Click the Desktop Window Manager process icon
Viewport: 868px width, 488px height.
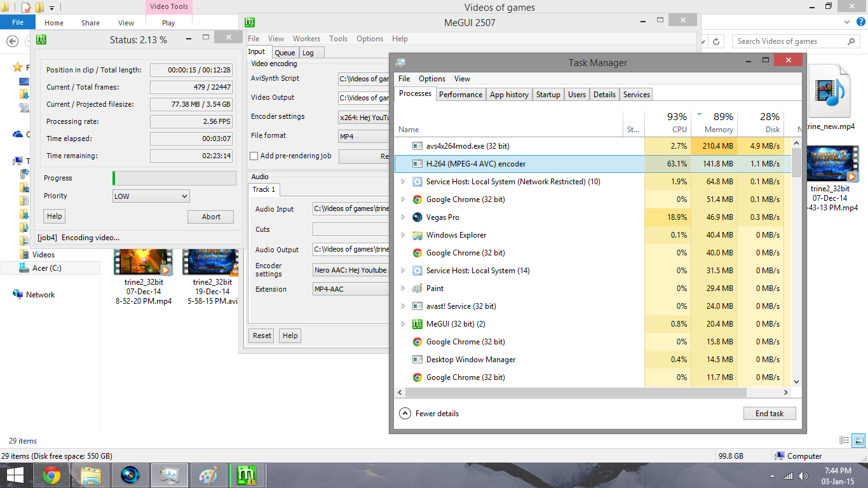click(x=417, y=360)
